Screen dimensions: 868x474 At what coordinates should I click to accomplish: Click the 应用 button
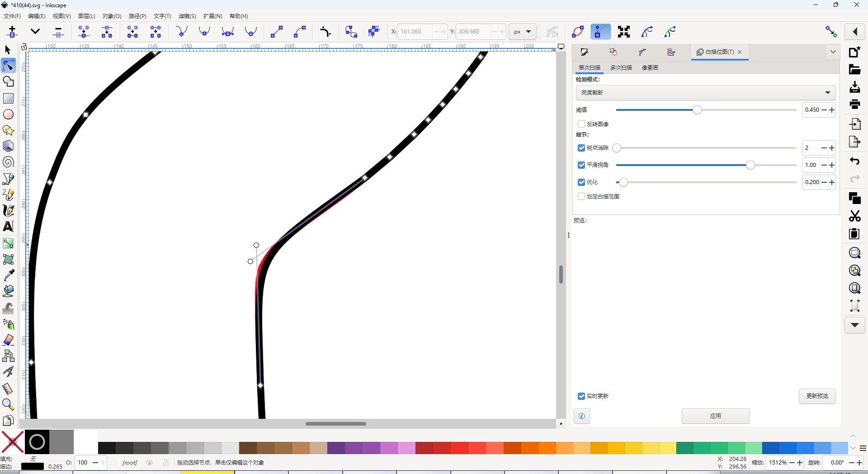(715, 416)
